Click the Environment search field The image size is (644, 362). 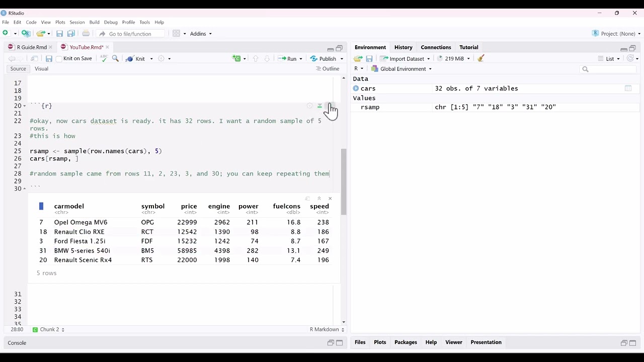[609, 69]
